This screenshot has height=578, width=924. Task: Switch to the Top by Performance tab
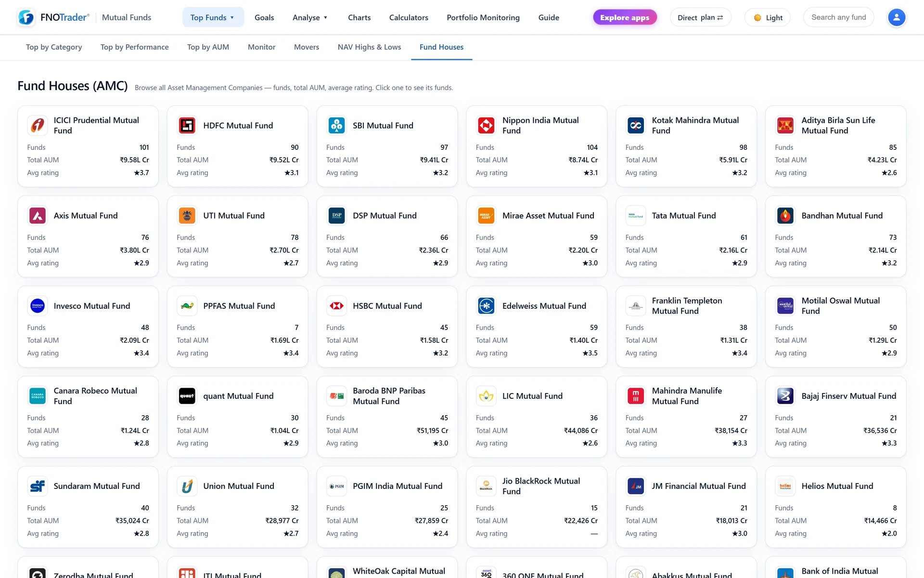click(135, 47)
